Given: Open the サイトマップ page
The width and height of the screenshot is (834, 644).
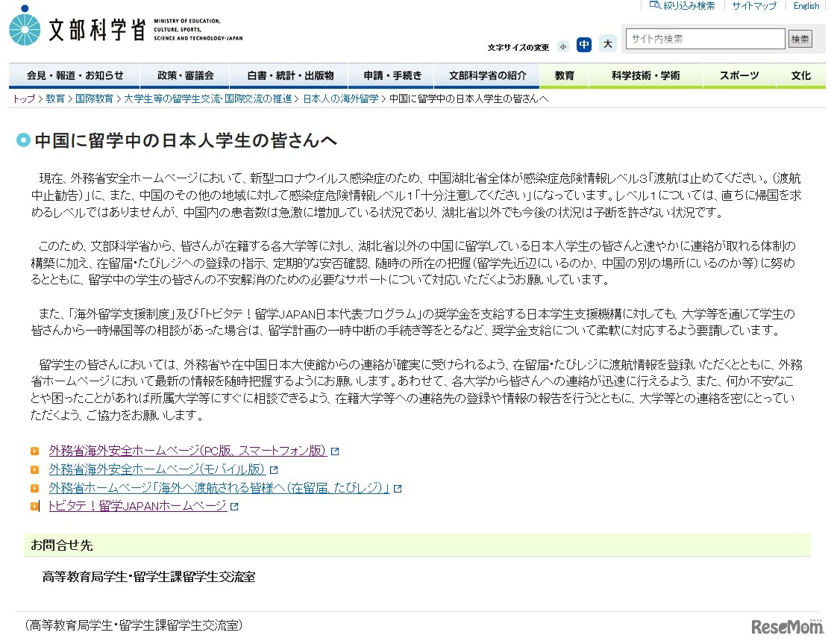Looking at the screenshot, I should click(753, 5).
